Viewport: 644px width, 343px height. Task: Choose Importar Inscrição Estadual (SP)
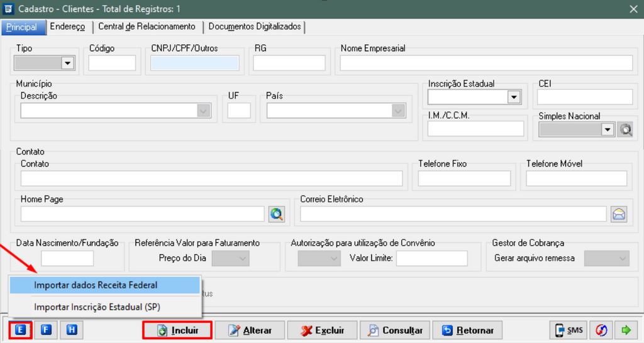[x=97, y=307]
